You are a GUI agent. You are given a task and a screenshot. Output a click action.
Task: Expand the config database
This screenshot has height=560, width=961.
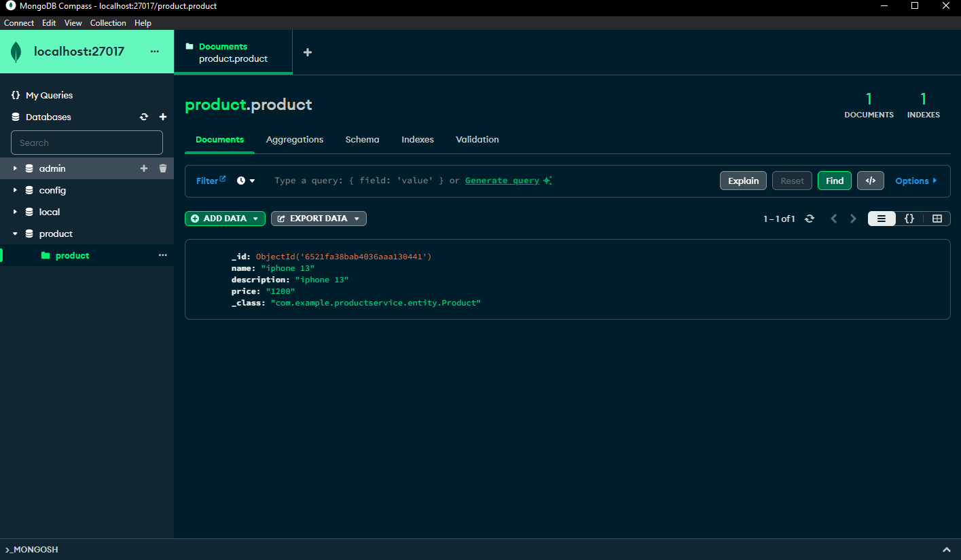point(15,190)
